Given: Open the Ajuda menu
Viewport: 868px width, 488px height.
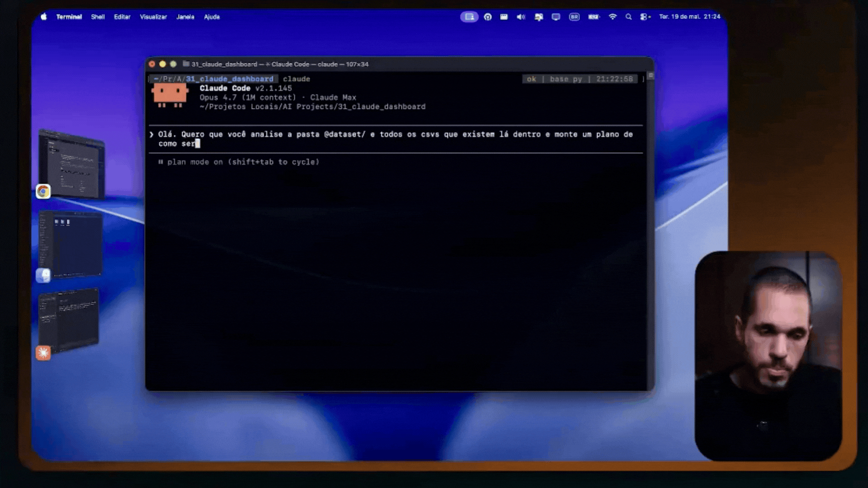Looking at the screenshot, I should coord(212,17).
